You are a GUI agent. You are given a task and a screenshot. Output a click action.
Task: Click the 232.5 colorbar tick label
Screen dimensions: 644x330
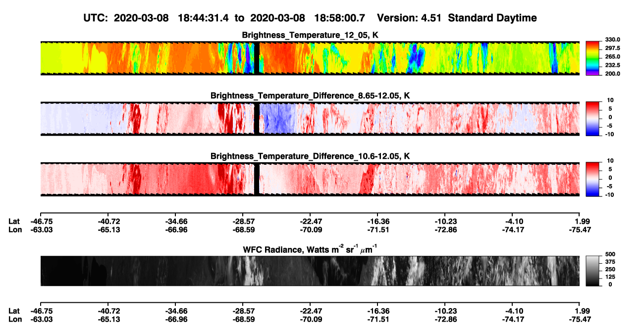click(612, 65)
